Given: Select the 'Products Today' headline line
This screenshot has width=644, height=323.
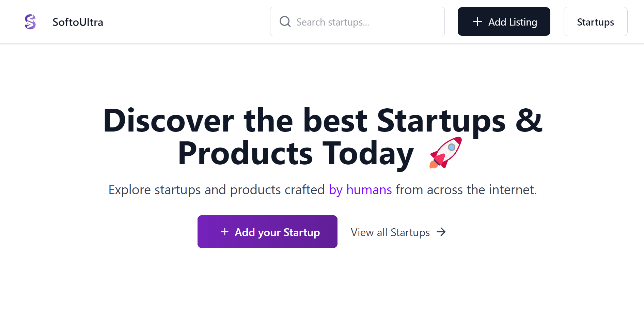Looking at the screenshot, I should tap(296, 153).
